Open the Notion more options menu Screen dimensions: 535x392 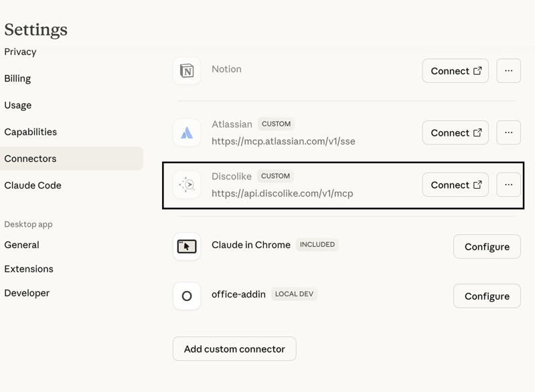point(508,70)
